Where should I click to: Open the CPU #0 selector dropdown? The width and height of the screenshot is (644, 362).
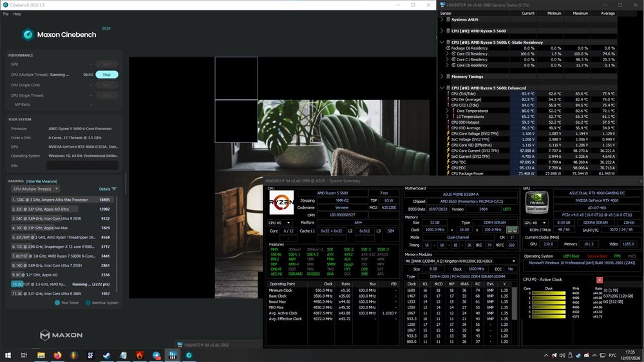[279, 223]
